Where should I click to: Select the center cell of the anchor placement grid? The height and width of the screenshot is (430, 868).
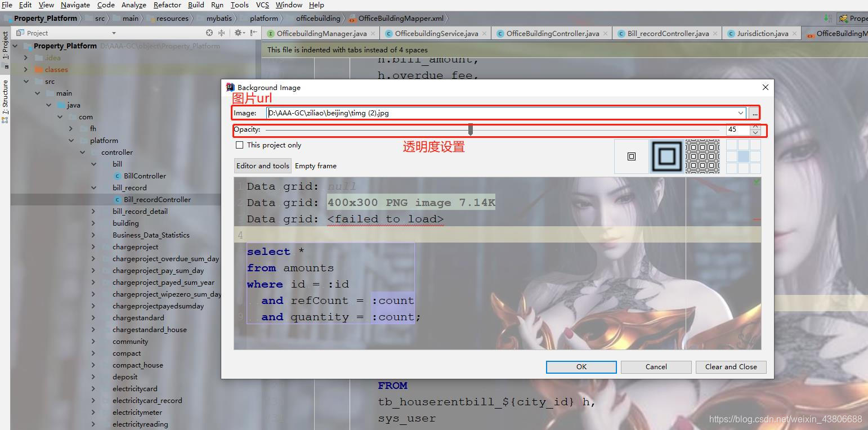744,156
